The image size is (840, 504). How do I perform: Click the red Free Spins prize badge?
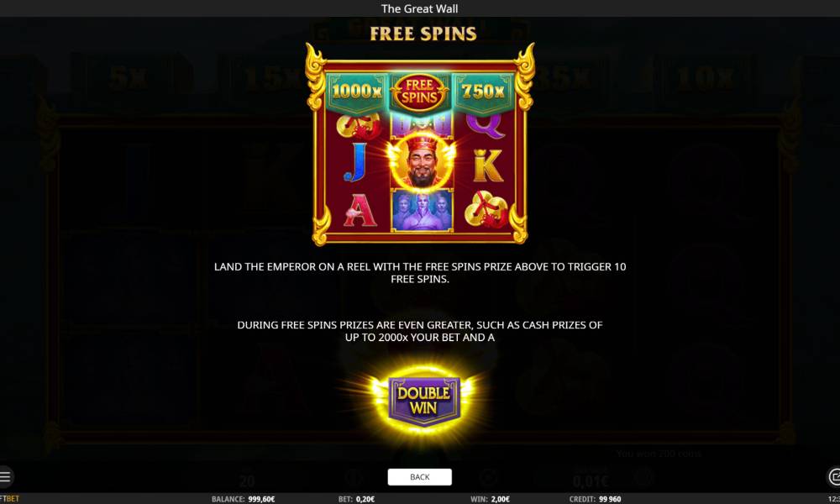coord(419,92)
